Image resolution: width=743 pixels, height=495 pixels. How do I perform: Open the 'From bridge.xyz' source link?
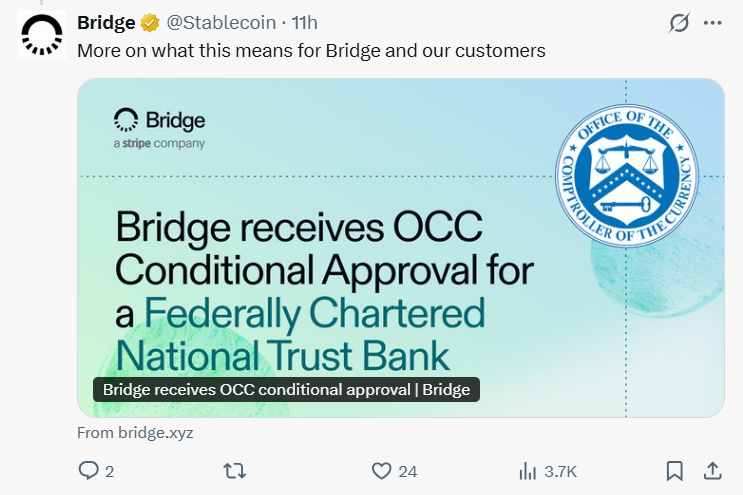135,433
